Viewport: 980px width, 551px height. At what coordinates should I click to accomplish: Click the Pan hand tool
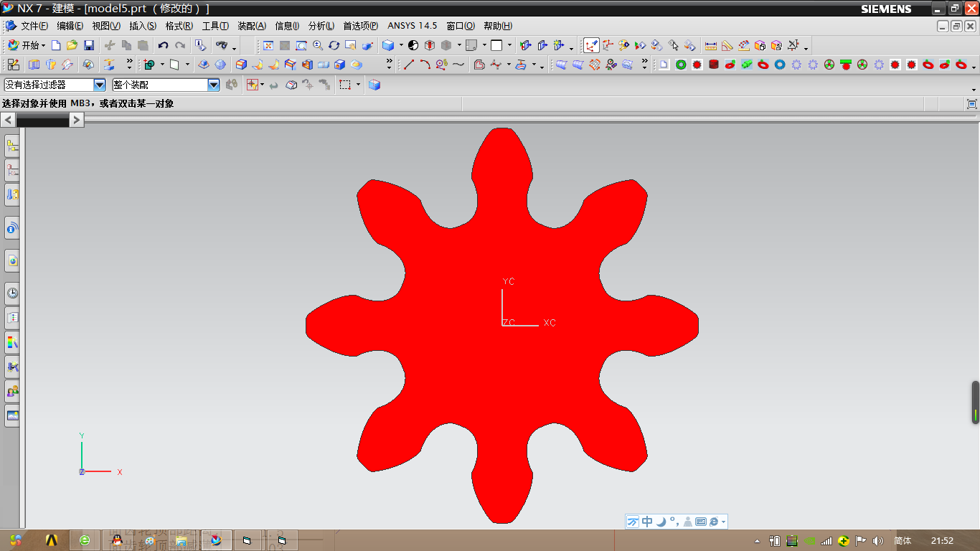tap(351, 45)
